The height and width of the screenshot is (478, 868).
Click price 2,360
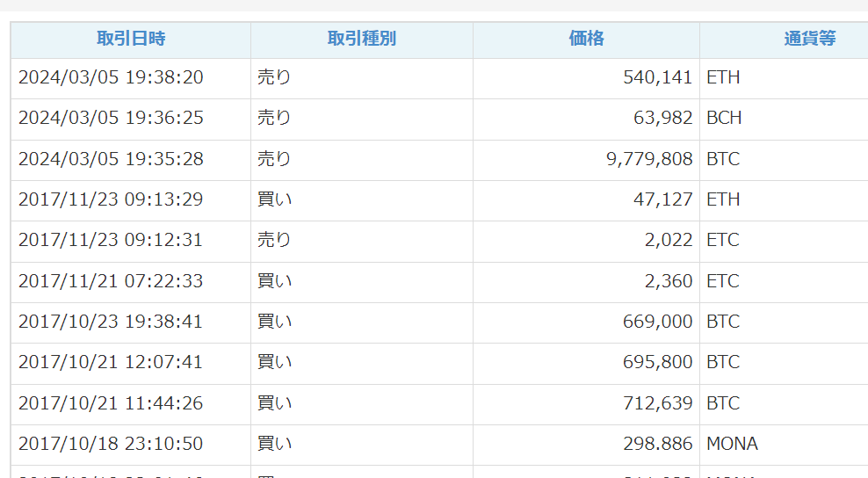[669, 281]
